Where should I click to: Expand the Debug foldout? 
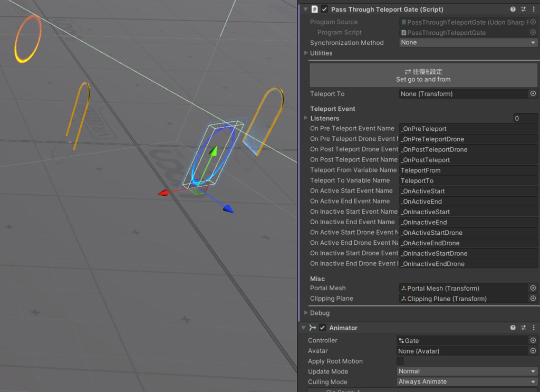coord(306,313)
